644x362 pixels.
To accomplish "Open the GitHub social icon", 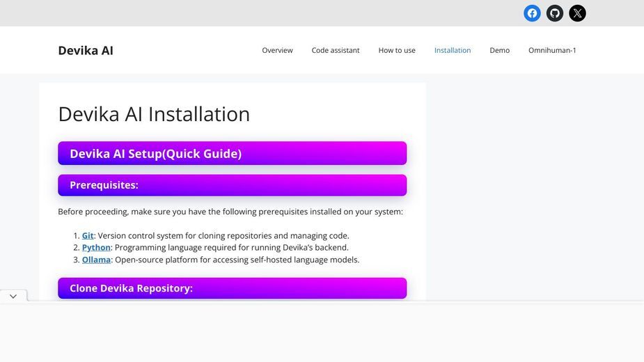I will (554, 13).
